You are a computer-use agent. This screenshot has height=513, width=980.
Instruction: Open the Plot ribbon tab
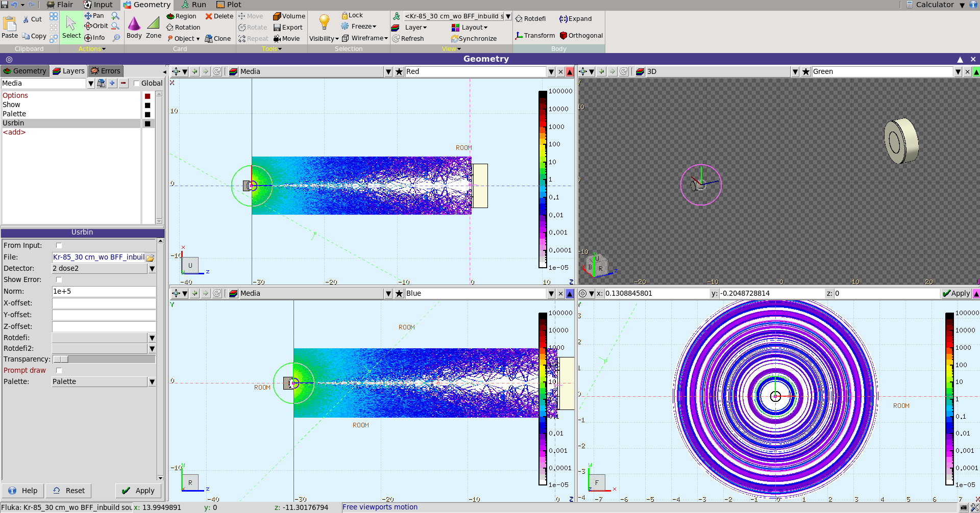pyautogui.click(x=229, y=5)
